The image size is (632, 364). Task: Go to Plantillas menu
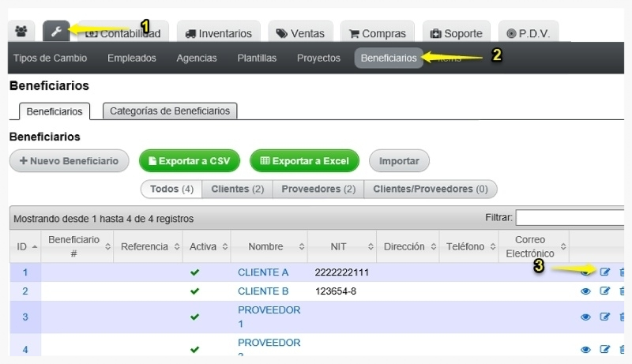click(x=257, y=58)
